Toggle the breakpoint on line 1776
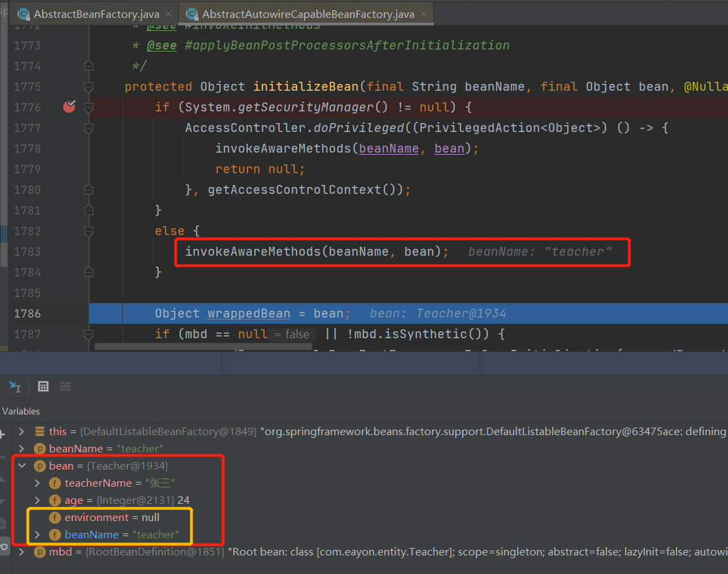The image size is (728, 574). click(x=69, y=107)
